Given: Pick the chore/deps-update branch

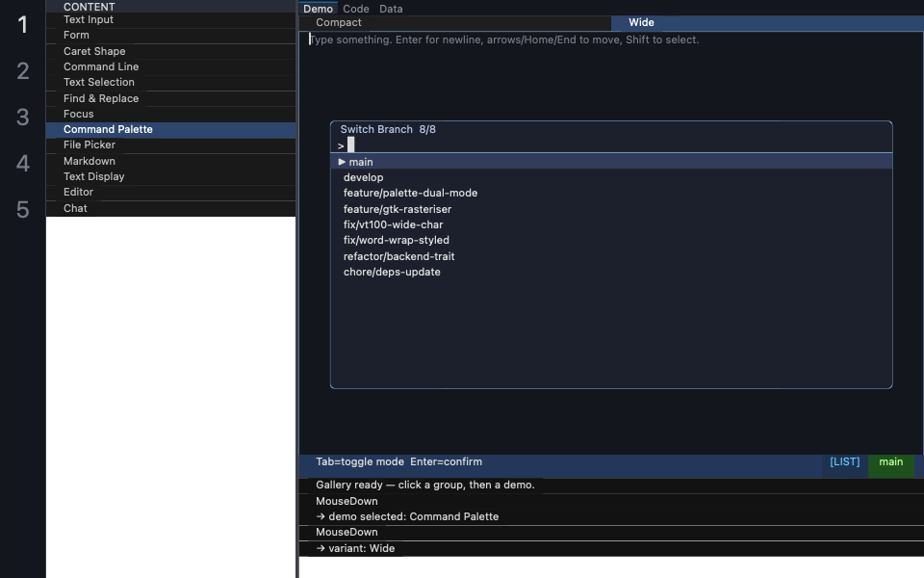Looking at the screenshot, I should [612, 272].
